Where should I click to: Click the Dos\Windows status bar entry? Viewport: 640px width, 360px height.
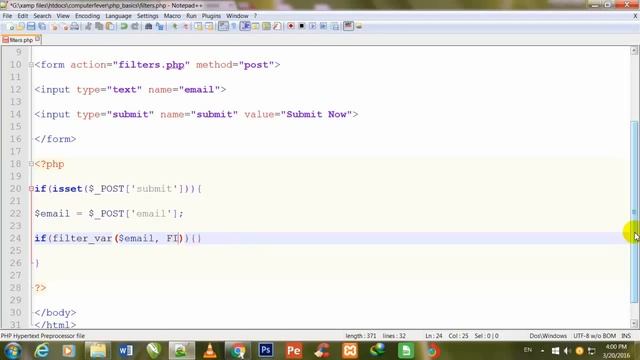(x=548, y=336)
